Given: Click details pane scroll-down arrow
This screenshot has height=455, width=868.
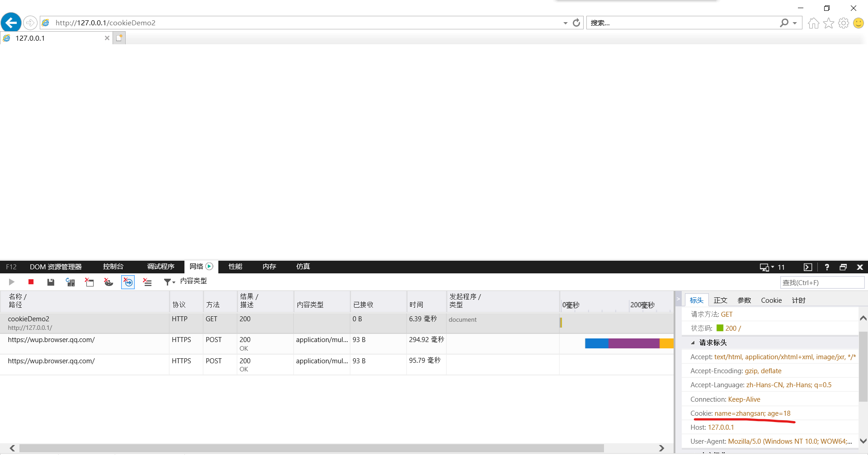Looking at the screenshot, I should point(863,441).
